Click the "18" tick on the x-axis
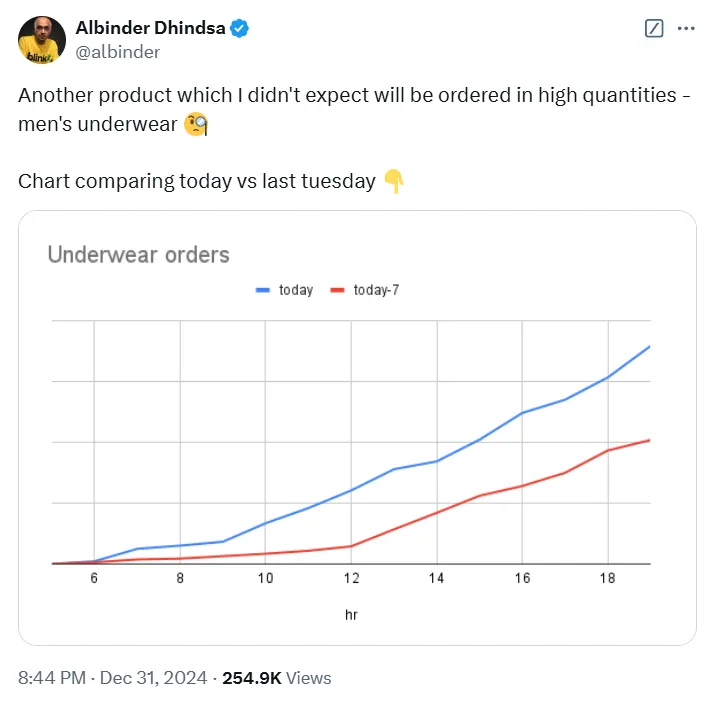Viewport: 717px width, 706px height. click(x=607, y=578)
